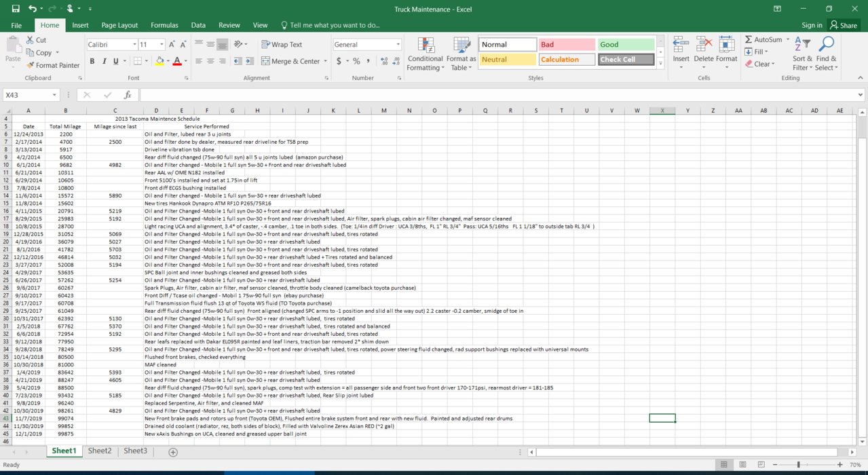Click AutoSum sigma button

pos(763,40)
